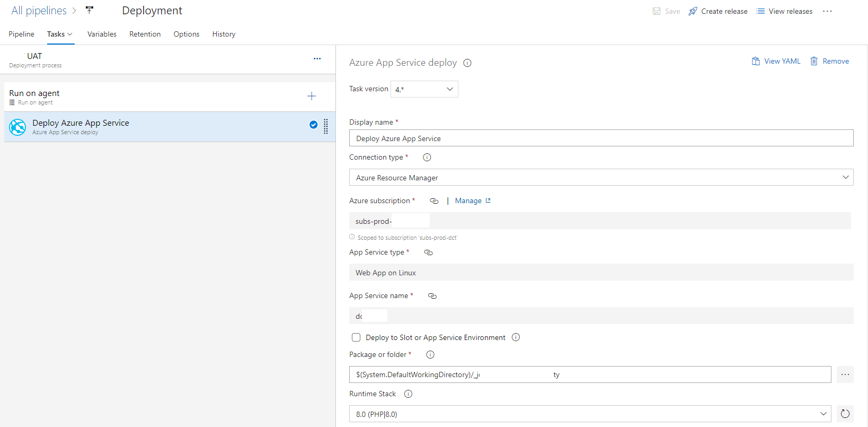868x427 pixels.
Task: Switch to the Variables tab
Action: pyautogui.click(x=102, y=34)
